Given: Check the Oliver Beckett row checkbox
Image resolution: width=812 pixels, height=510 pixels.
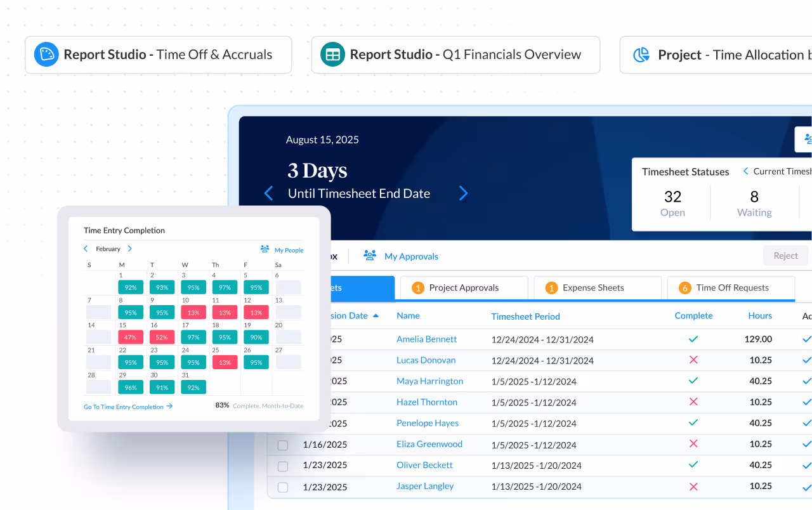Looking at the screenshot, I should pos(283,466).
